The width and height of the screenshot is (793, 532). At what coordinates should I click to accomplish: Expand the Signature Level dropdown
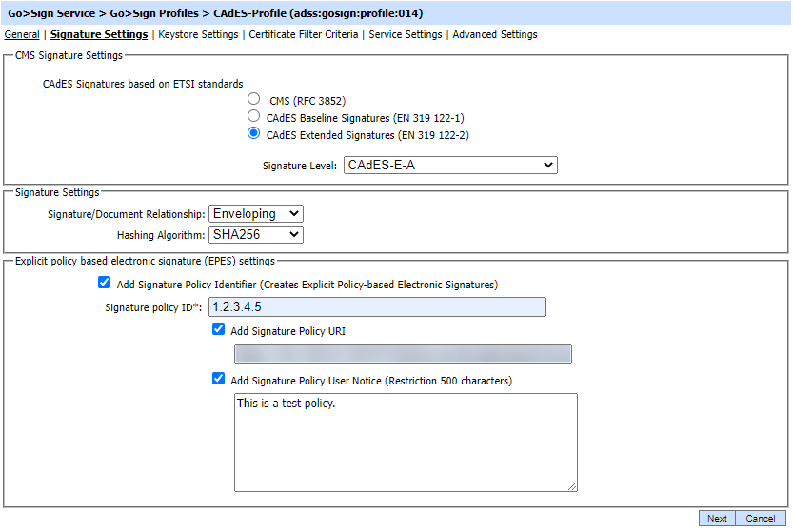pos(449,165)
